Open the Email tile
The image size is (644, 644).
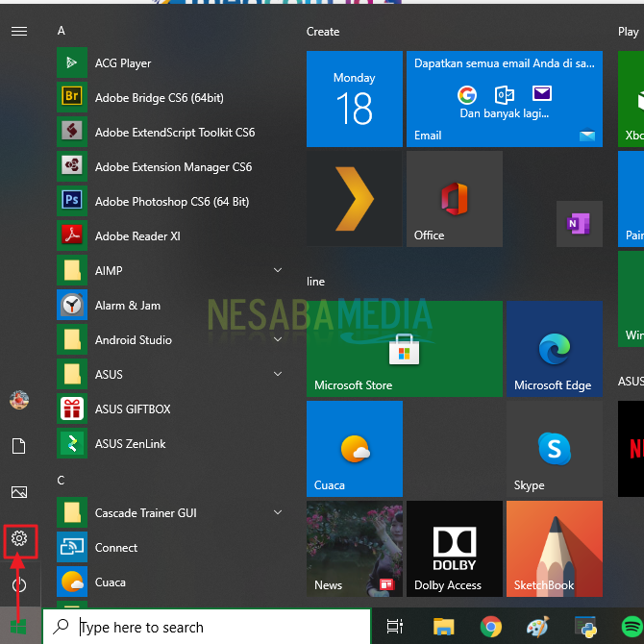(505, 99)
